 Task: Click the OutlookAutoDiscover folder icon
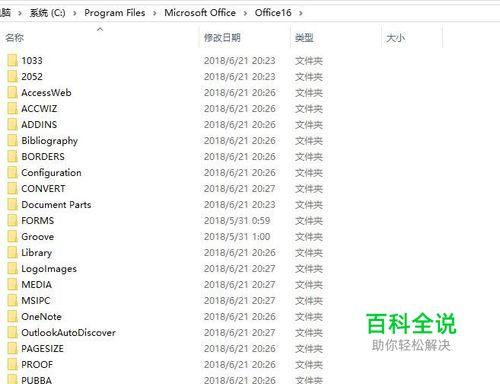[12, 333]
